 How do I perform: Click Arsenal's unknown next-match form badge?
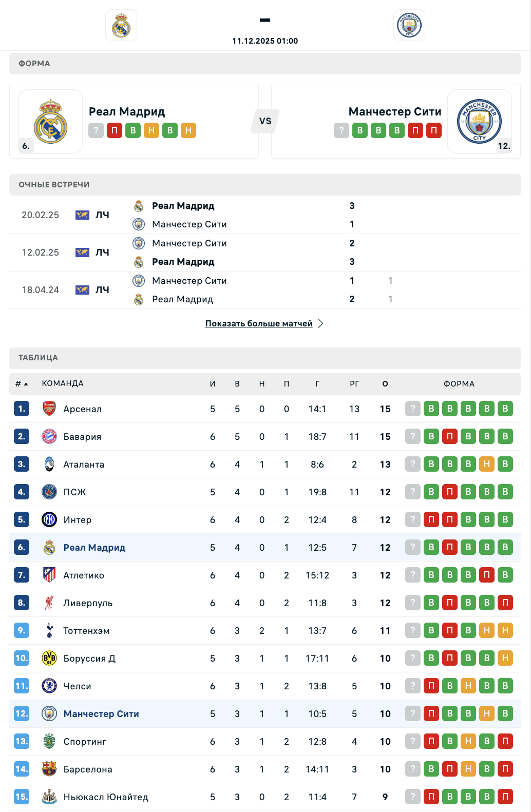click(413, 409)
